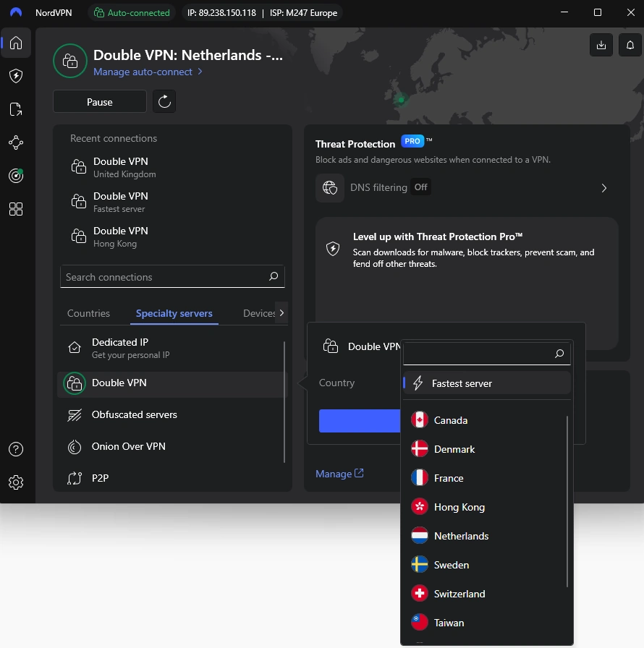Screen dimensions: 644x648
Task: Click the NordVPN logo icon
Action: point(16,12)
